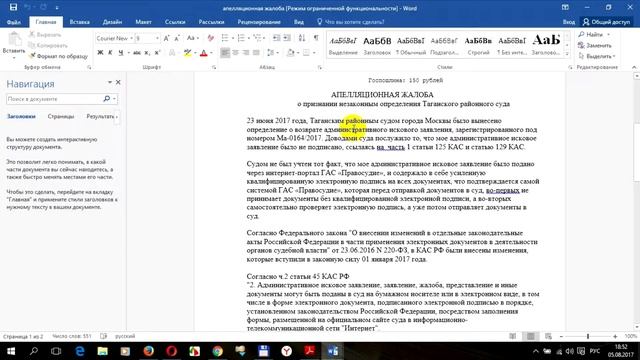Toggle superscript formatting
The width and height of the screenshot is (640, 360).
click(x=158, y=53)
